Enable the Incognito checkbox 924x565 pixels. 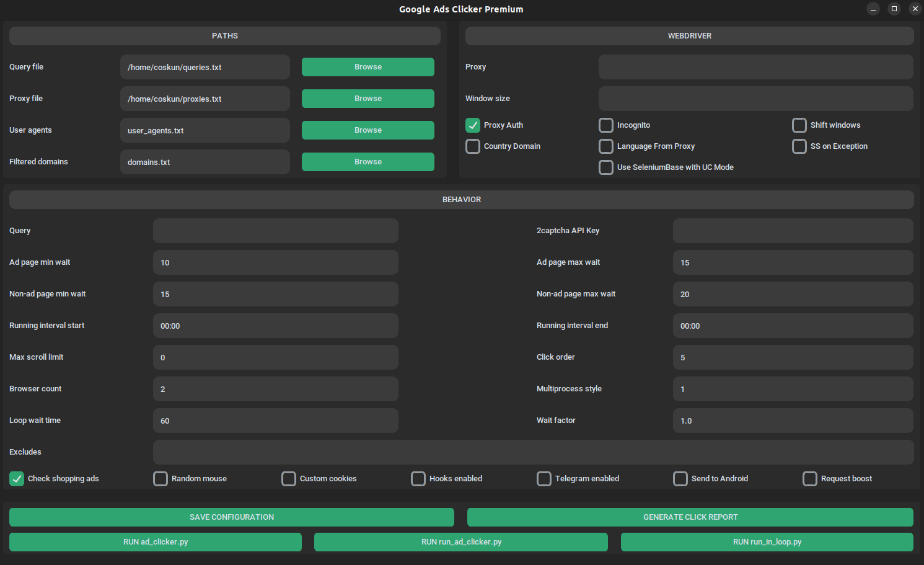click(605, 125)
